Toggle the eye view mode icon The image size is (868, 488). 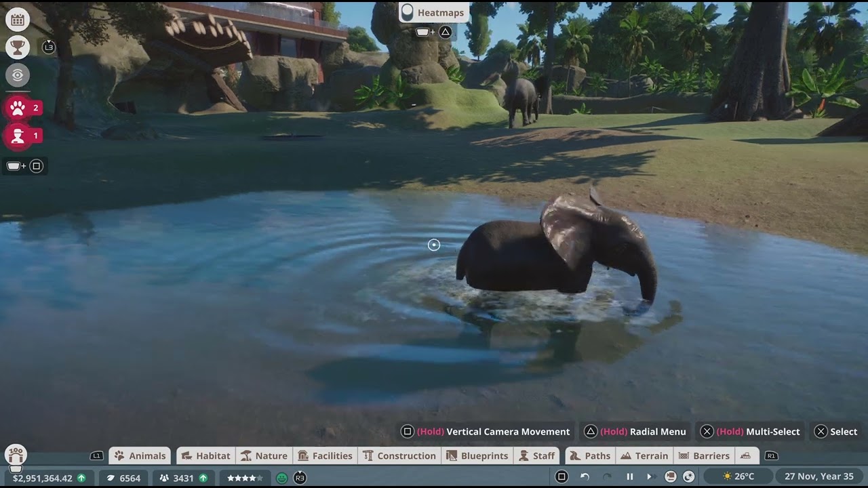click(x=18, y=75)
